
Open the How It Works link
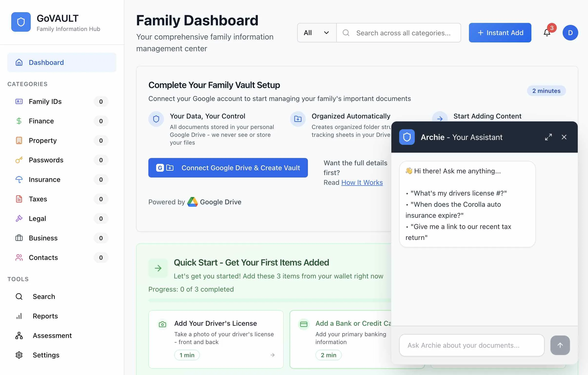[362, 182]
